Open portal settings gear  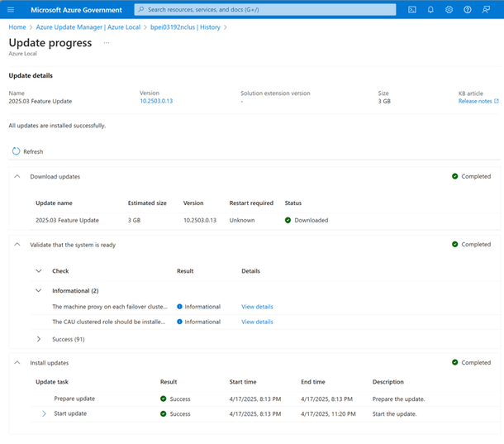point(449,10)
